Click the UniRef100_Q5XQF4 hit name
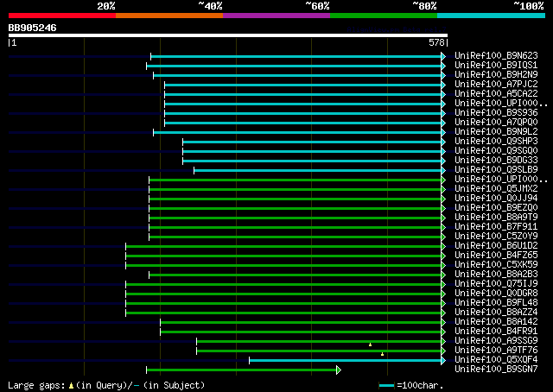This screenshot has width=553, height=392. tap(496, 359)
